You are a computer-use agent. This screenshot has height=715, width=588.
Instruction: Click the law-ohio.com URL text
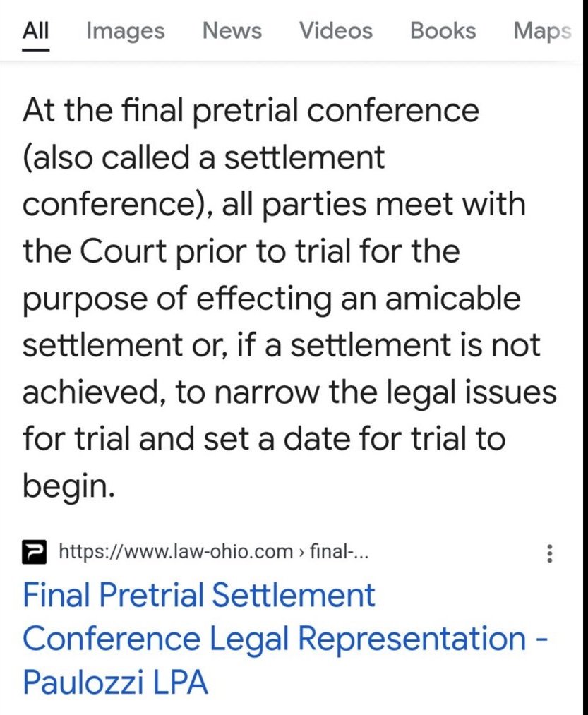[176, 551]
